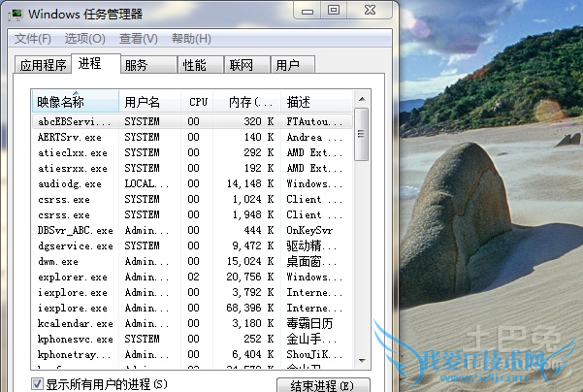Select the dgservice.exe process
Screen dimensions: 583x392
192,245
